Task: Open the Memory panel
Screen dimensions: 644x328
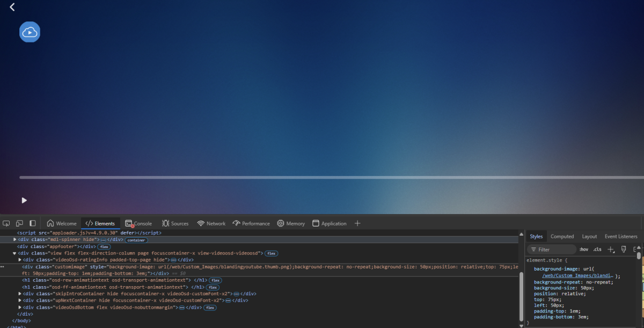Action: click(291, 223)
